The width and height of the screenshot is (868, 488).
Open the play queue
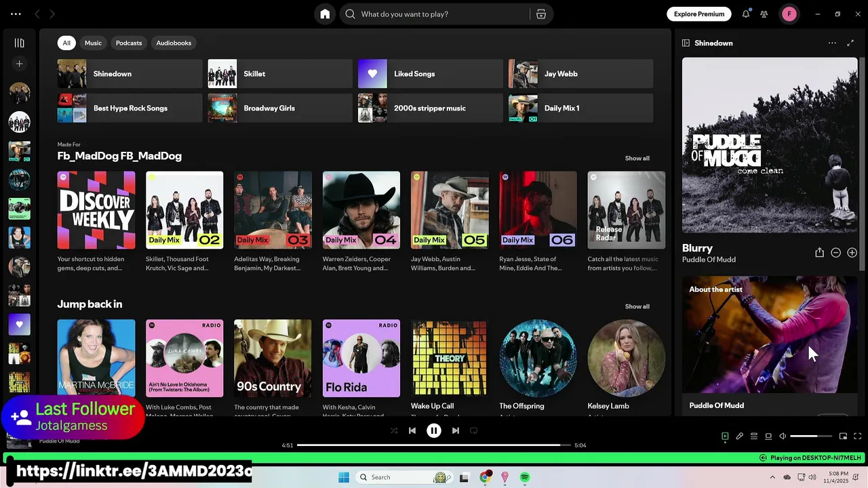(754, 436)
